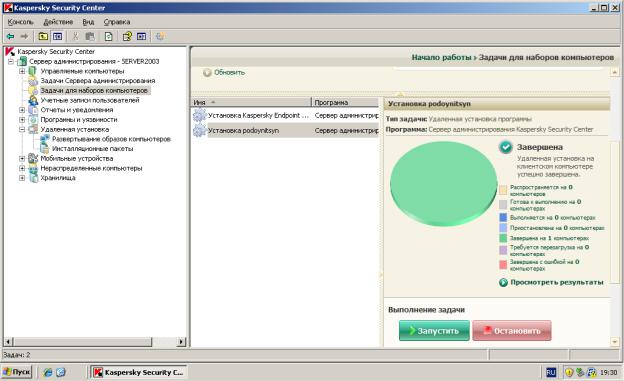Open the Инсталляционные пакеты node
Viewport: 624px width, 381px height.
point(92,148)
